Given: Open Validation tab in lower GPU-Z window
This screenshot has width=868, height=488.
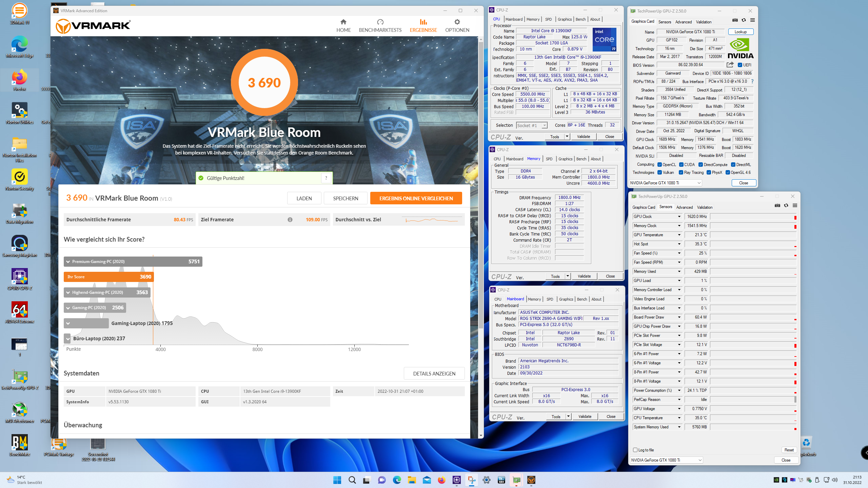Looking at the screenshot, I should pos(705,207).
